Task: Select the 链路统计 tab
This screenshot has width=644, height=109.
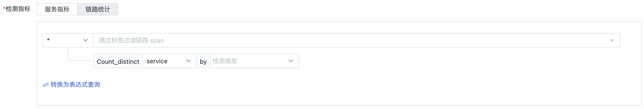Action: (x=98, y=9)
